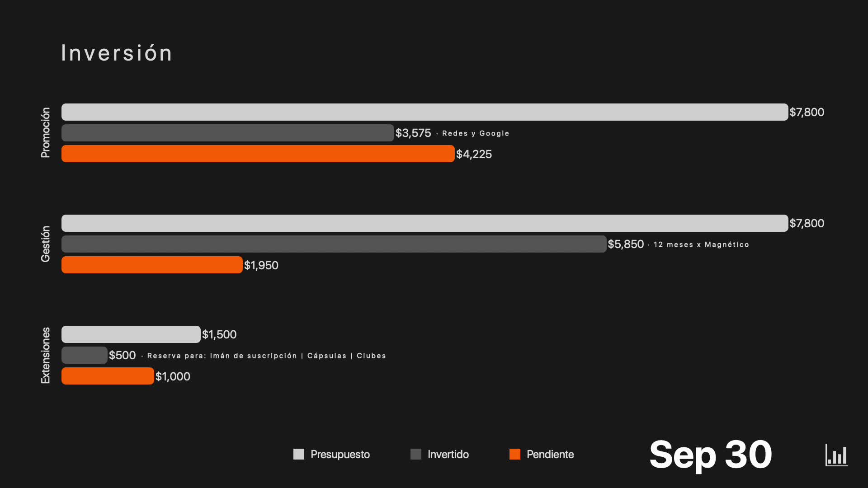Select the orange $1,000 pending bar
The image size is (868, 488).
click(x=108, y=376)
